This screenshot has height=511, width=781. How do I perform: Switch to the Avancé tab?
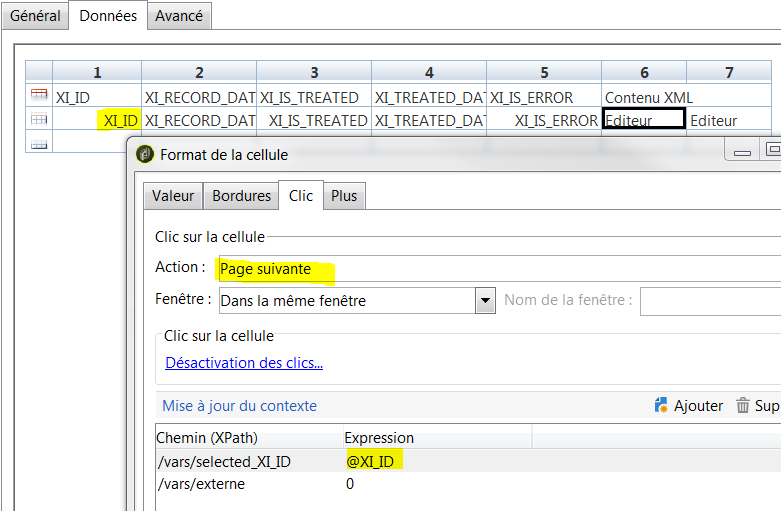179,16
